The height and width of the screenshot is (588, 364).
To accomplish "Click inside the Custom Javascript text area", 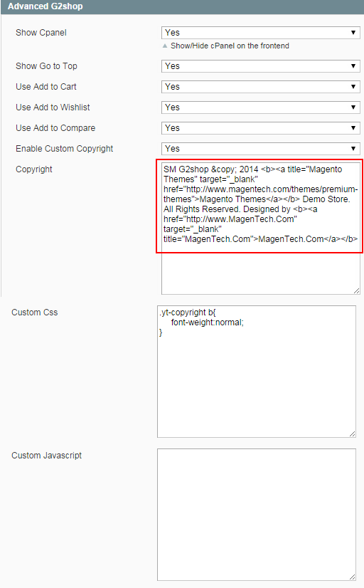I will [257, 515].
